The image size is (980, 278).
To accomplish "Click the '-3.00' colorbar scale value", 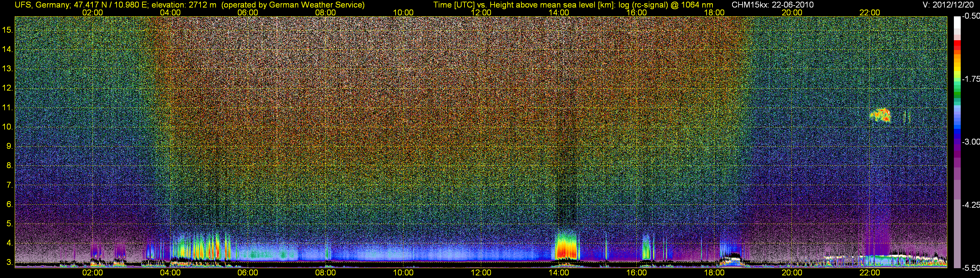I will [x=971, y=142].
